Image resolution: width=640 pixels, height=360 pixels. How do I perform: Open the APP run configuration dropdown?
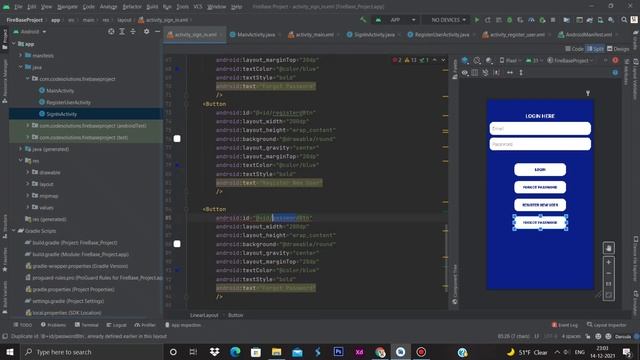[395, 20]
